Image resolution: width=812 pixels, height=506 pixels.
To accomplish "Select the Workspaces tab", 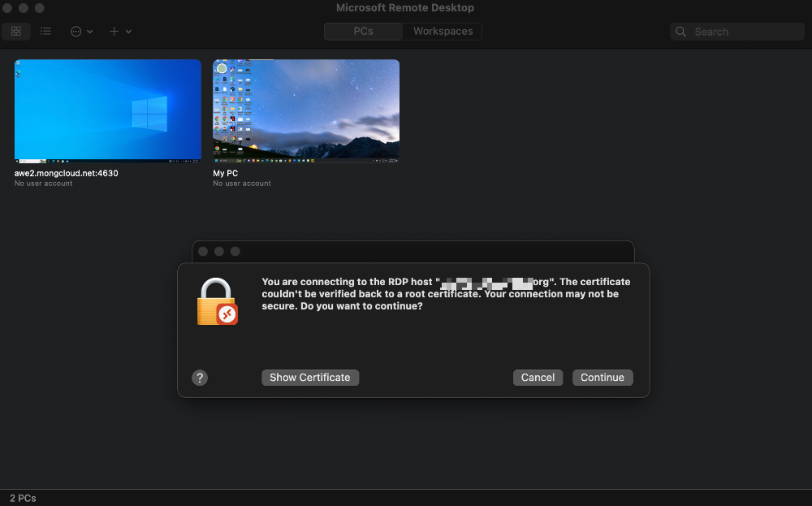I will (443, 31).
